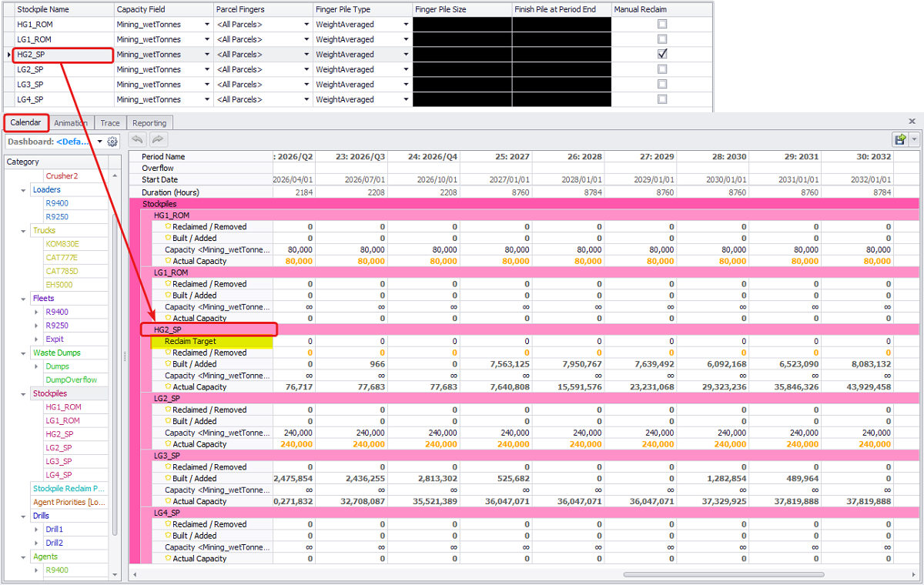Click the redo arrow in the calendar toolbar
Viewport: 924px width, 585px height.
coord(157,139)
